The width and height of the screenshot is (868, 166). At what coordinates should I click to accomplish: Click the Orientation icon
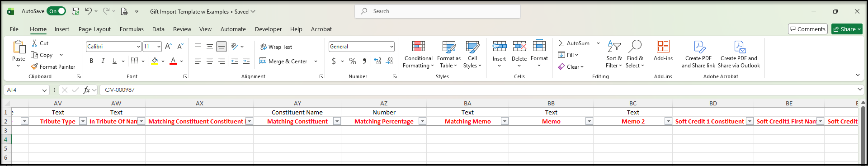pos(235,47)
